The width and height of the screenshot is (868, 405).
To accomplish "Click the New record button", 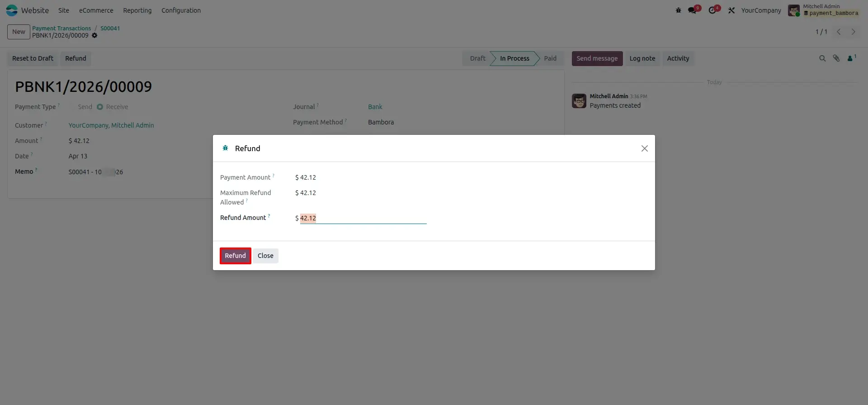I will point(19,32).
